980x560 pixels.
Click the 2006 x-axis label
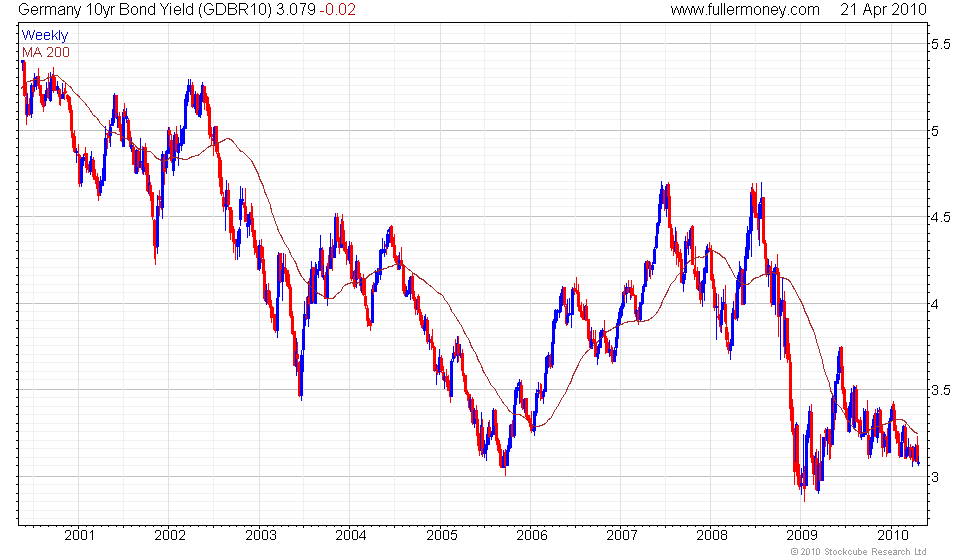tap(532, 535)
